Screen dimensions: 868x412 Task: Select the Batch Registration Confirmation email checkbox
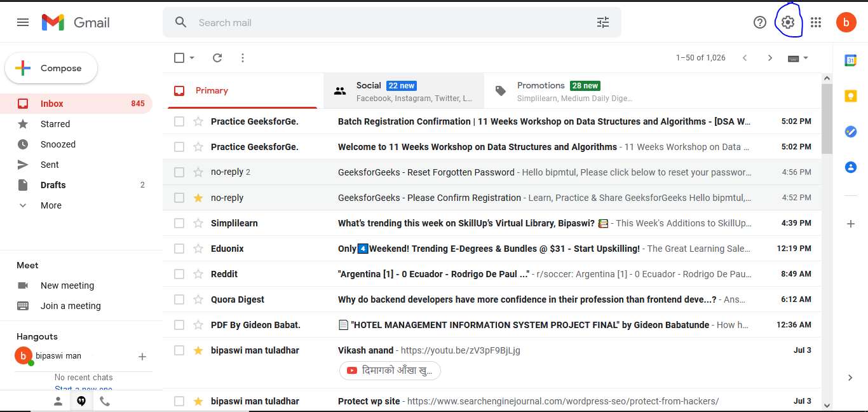tap(179, 121)
